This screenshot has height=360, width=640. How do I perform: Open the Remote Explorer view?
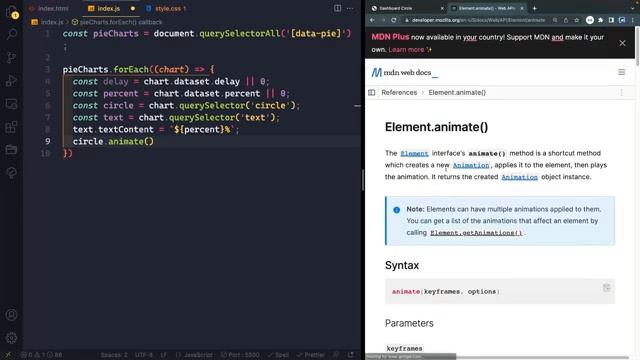point(11,104)
